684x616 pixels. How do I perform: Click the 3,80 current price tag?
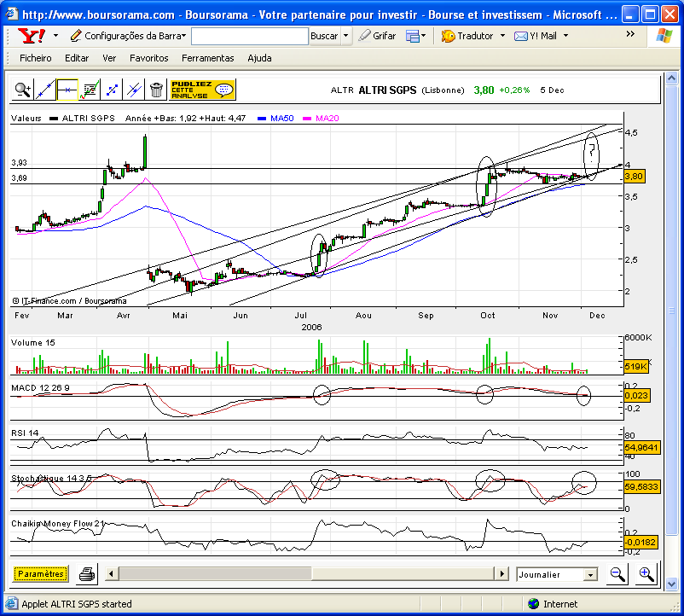[634, 177]
